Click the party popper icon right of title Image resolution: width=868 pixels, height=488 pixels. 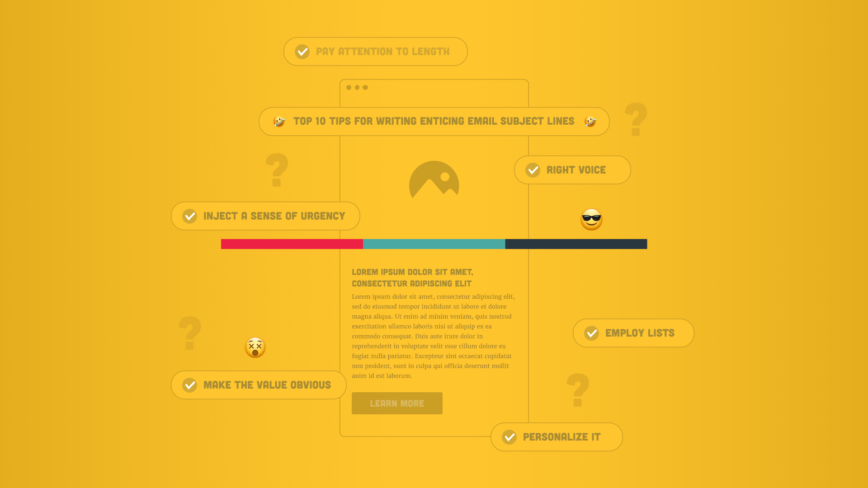tap(590, 122)
